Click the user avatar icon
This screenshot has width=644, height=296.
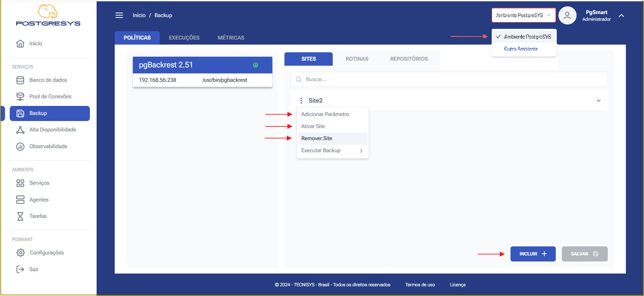click(x=567, y=15)
